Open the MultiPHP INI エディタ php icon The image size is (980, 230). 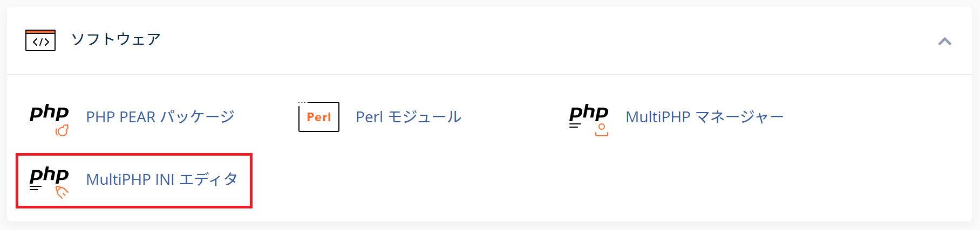49,182
